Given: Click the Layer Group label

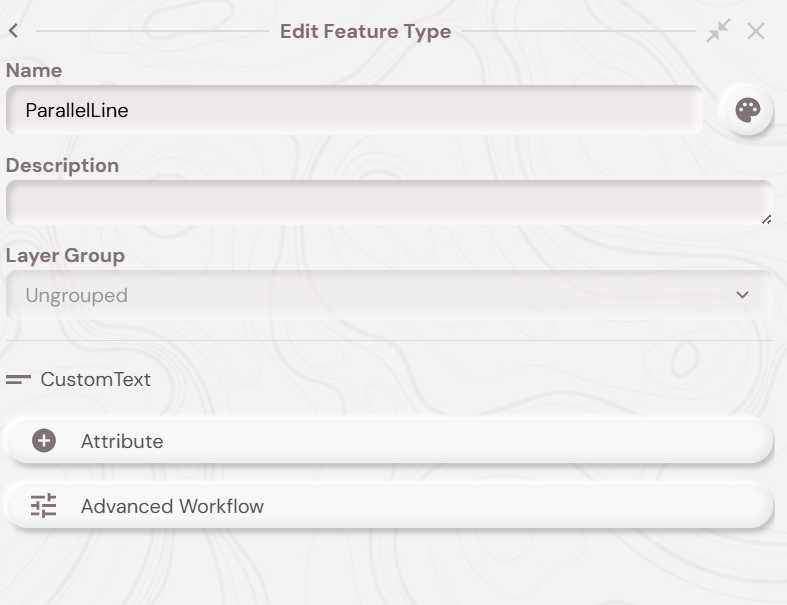Looking at the screenshot, I should pyautogui.click(x=65, y=255).
